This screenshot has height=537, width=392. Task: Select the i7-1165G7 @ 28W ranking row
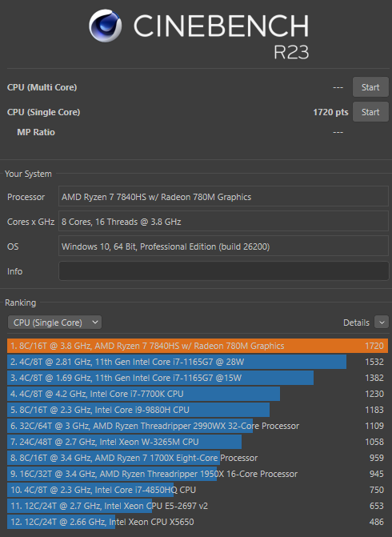coord(198,362)
